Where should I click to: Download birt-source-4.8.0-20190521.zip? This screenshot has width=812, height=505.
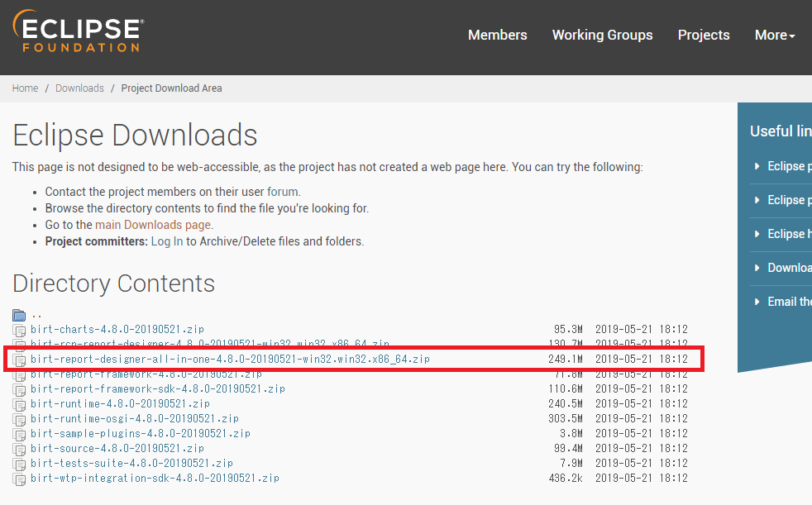coord(117,448)
